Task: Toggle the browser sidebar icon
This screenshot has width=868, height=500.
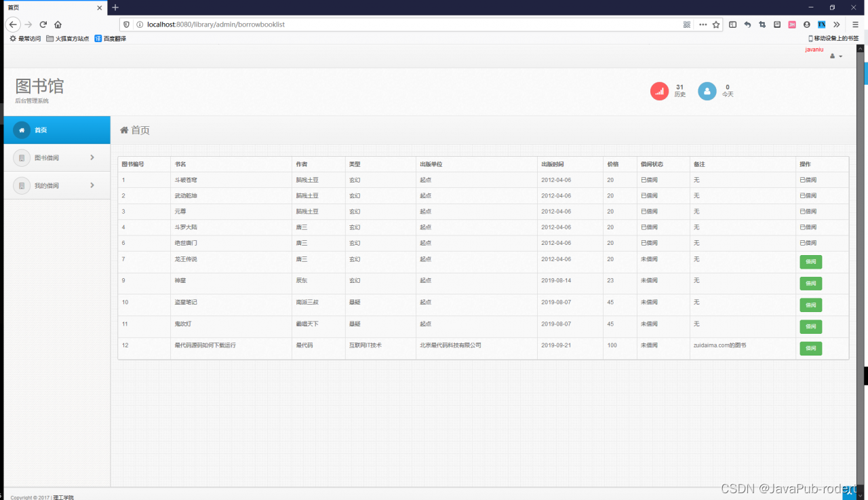Action: (x=733, y=24)
